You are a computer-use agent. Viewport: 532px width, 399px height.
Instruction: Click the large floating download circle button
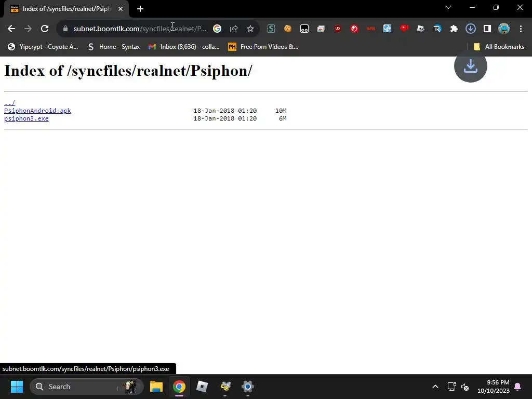point(471,66)
